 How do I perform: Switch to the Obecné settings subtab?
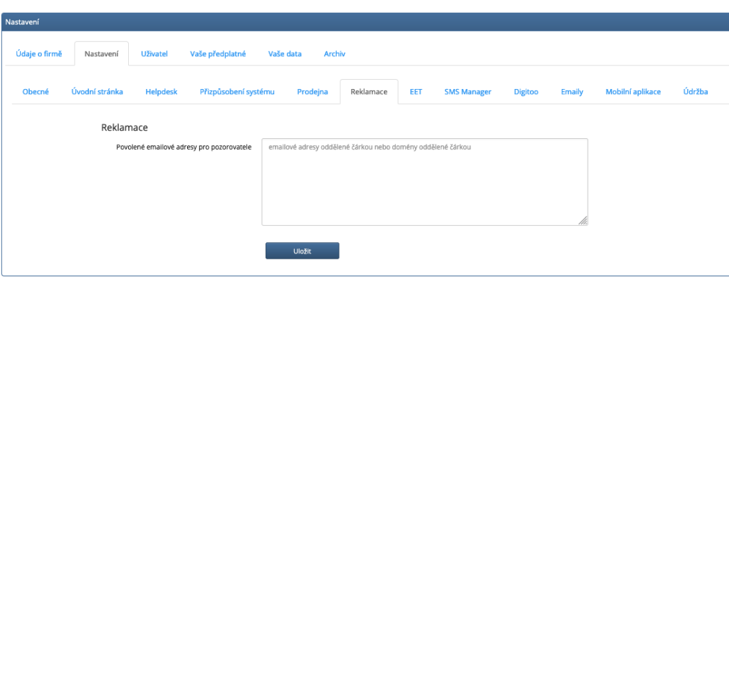point(36,92)
